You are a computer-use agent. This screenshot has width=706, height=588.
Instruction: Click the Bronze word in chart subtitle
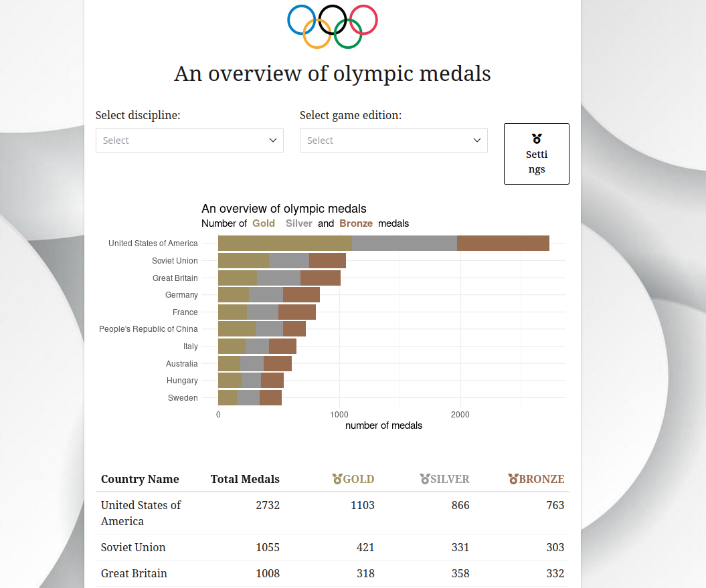click(356, 223)
